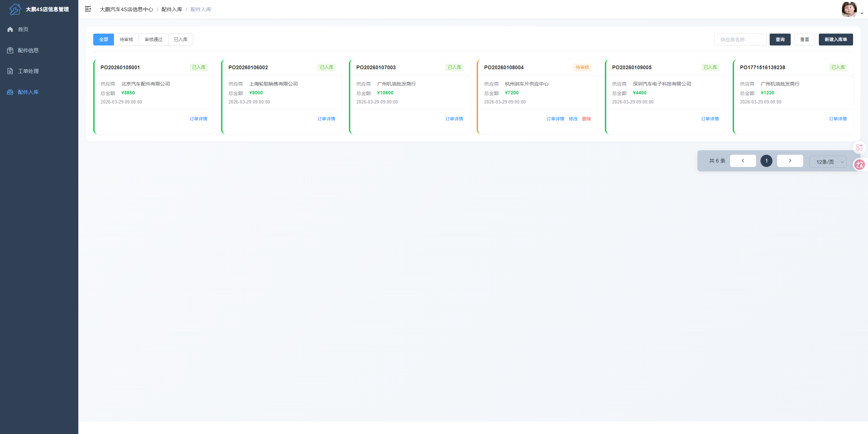Select the 审核通过 filter tab
This screenshot has height=434, width=868.
[x=154, y=40]
